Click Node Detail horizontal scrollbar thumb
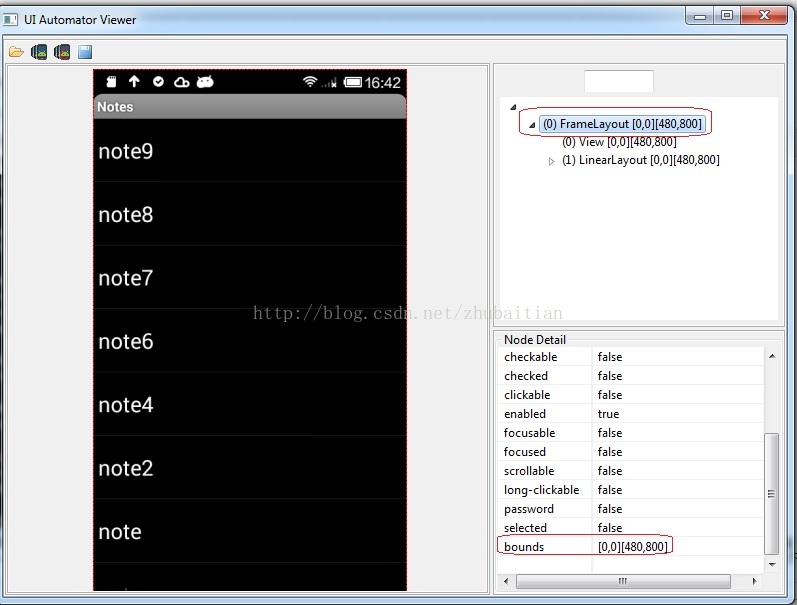Image resolution: width=797 pixels, height=605 pixels. coord(623,581)
